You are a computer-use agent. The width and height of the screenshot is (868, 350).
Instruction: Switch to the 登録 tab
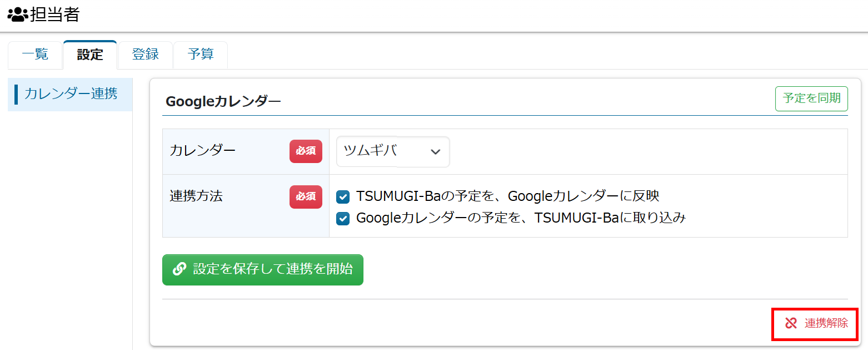coord(146,55)
